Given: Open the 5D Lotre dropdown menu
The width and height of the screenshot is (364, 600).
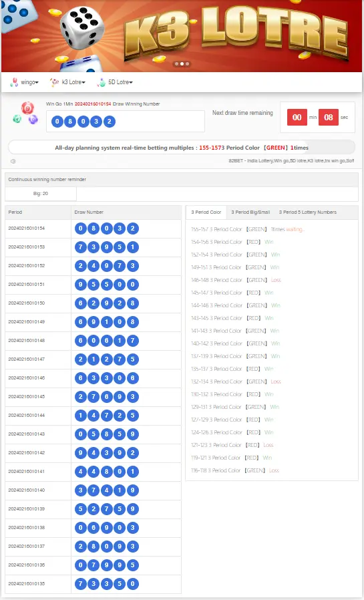Looking at the screenshot, I should (x=120, y=82).
